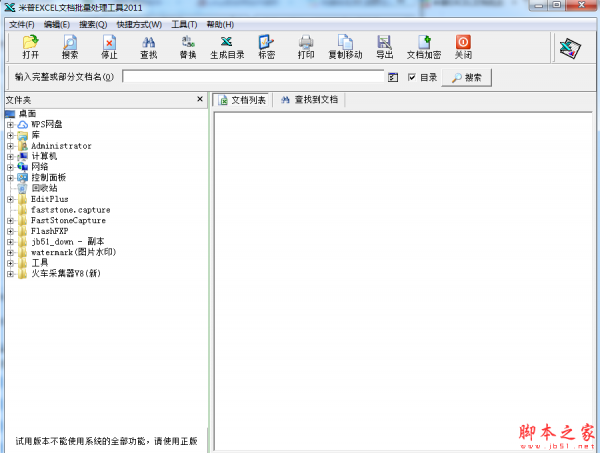Click the trial version notice text
Image resolution: width=600 pixels, height=453 pixels.
106,441
